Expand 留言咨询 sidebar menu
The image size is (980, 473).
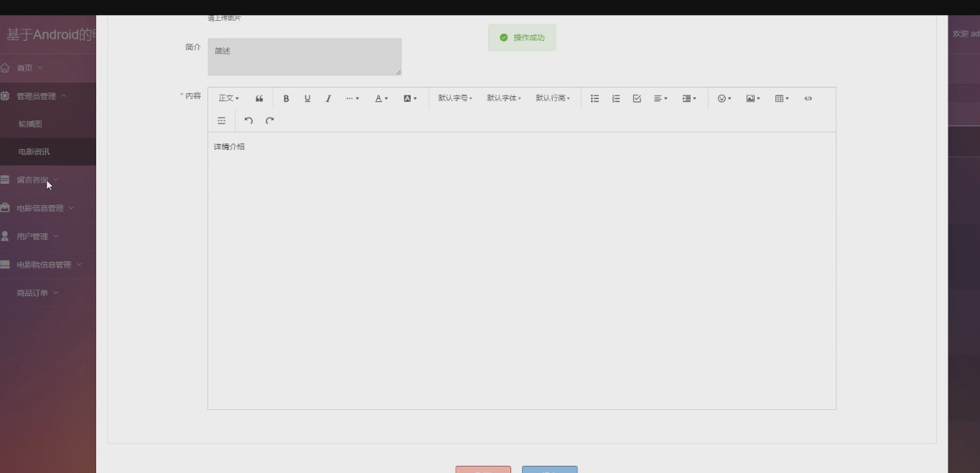47,180
